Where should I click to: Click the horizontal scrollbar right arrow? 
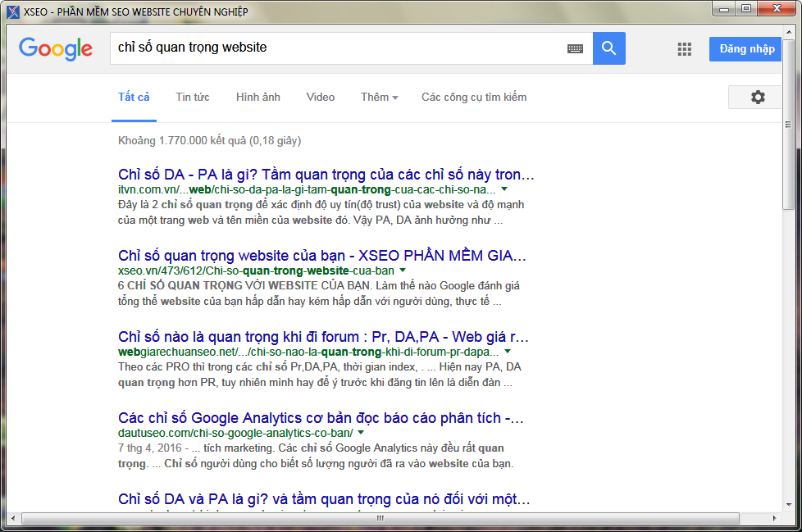coord(774,518)
